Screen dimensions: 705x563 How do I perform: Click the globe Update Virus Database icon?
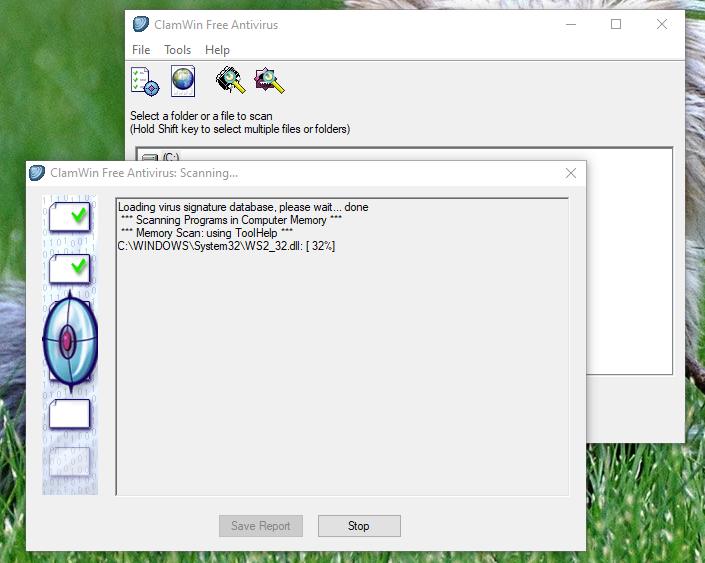coord(183,81)
